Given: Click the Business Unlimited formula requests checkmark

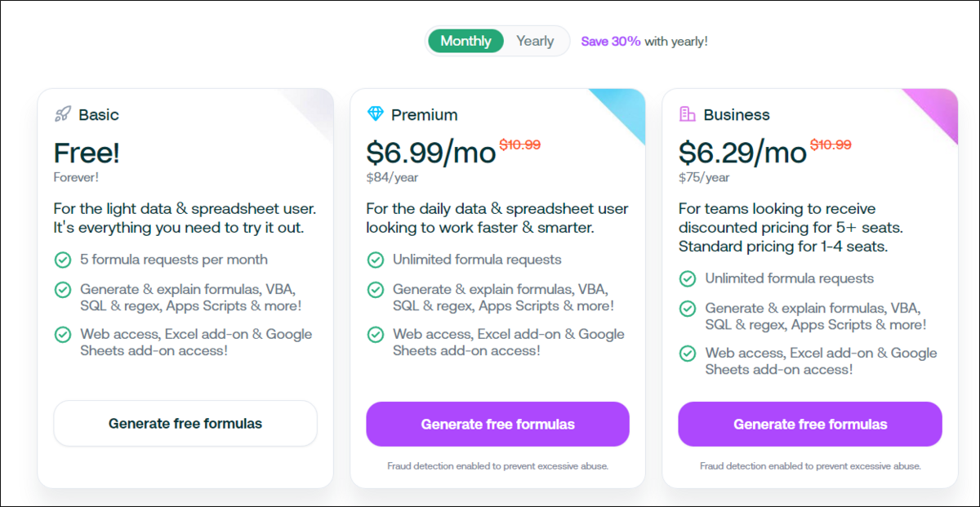Looking at the screenshot, I should [688, 278].
